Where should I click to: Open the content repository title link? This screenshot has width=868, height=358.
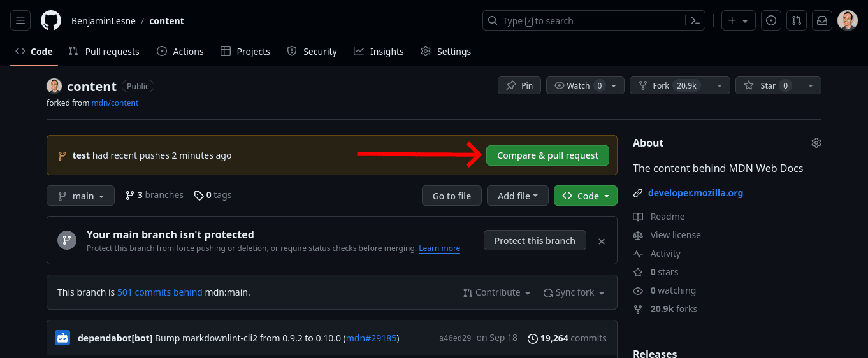click(x=92, y=86)
